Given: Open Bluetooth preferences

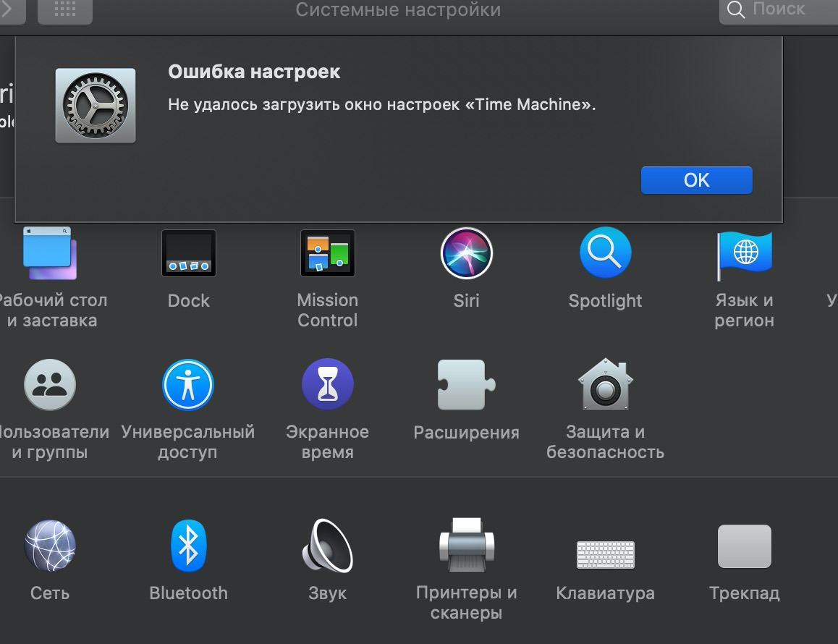Looking at the screenshot, I should click(188, 546).
